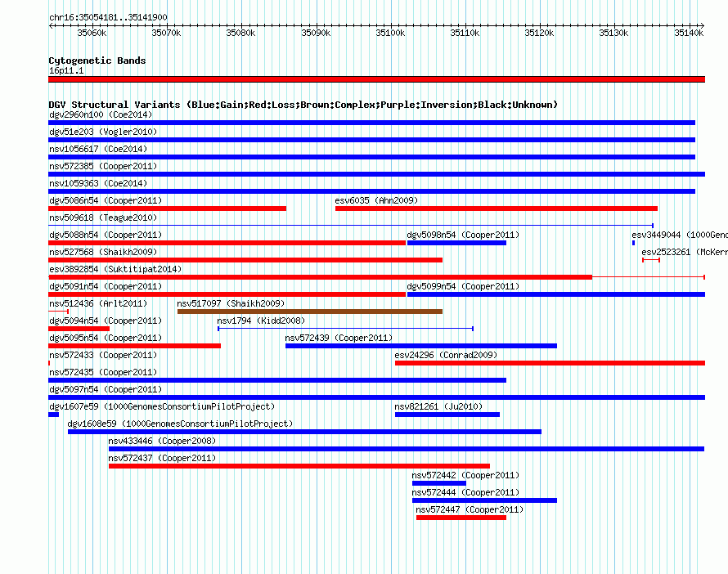Select the dgv51e203 (Vogler2010) variant label
Screen dimensions: 728x574
[103, 132]
